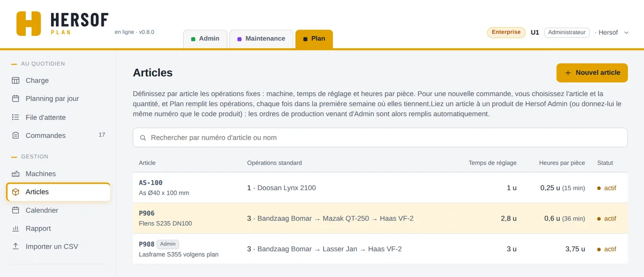Click the Rapport bar chart icon
The height and width of the screenshot is (277, 644).
16,228
